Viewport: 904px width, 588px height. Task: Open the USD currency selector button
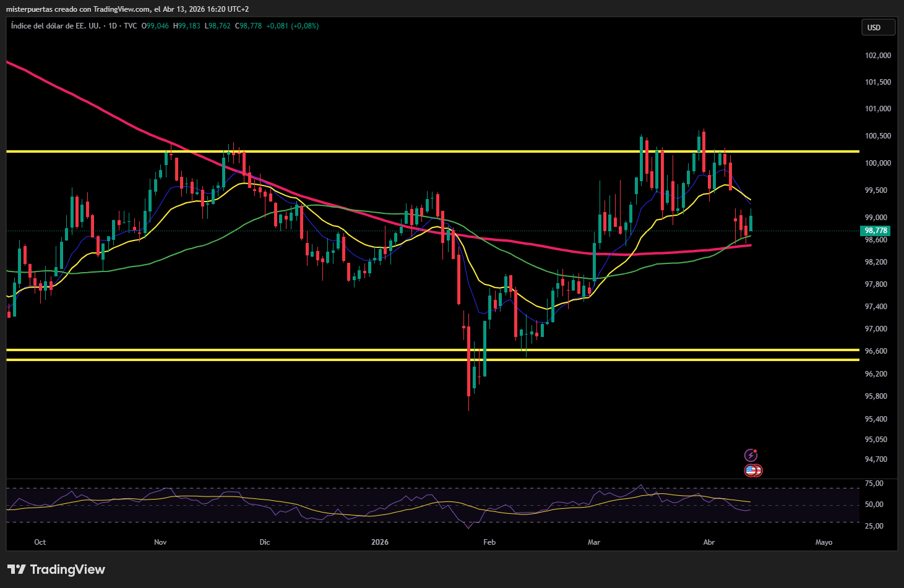pyautogui.click(x=877, y=27)
